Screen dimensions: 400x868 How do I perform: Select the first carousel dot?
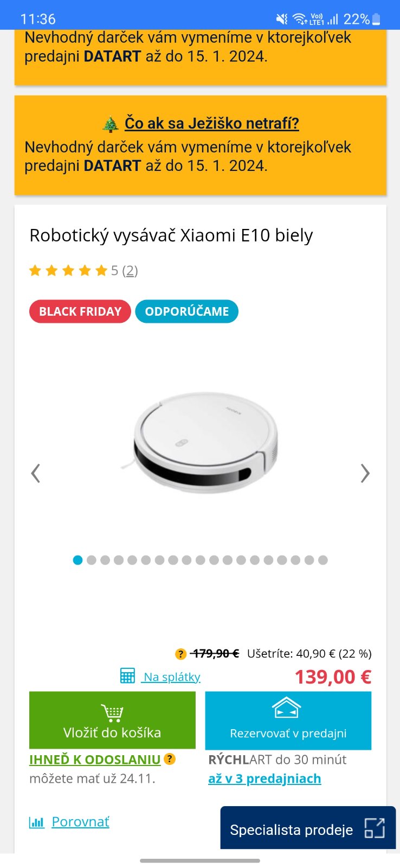pos(78,560)
